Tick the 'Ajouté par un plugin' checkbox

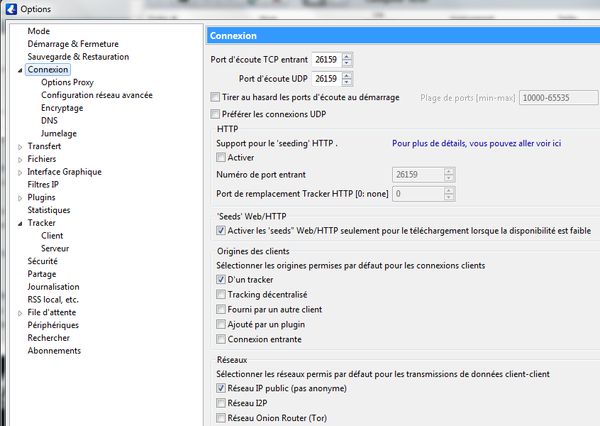pos(221,324)
